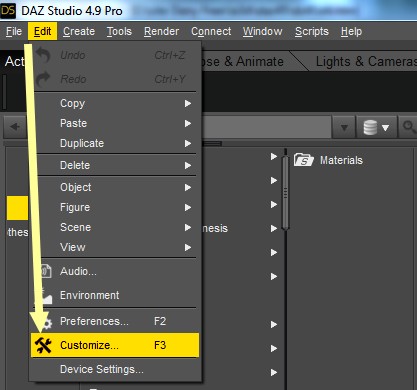Expand the Copy submenu arrow
The width and height of the screenshot is (417, 390).
tap(188, 104)
